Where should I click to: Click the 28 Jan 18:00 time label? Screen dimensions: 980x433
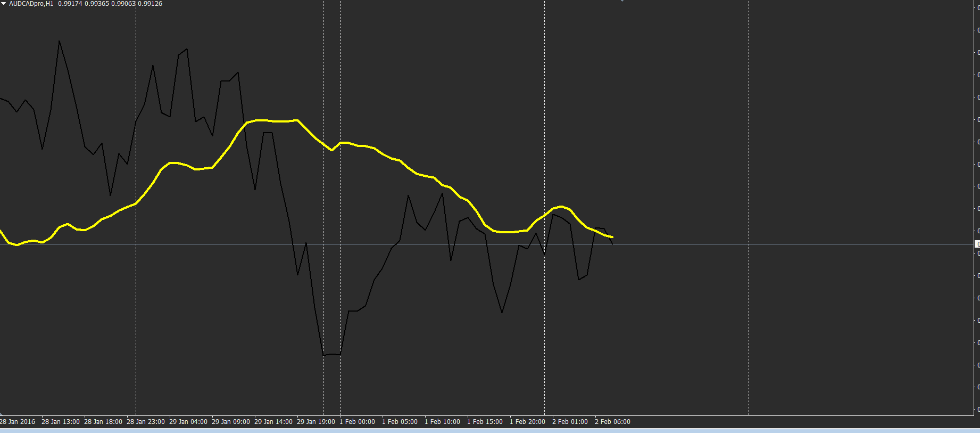pos(103,422)
